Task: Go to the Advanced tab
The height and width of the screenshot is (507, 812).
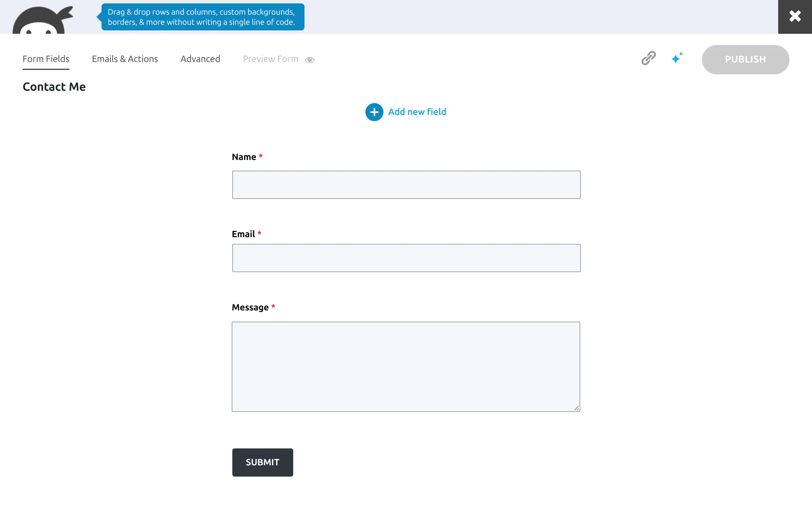Action: pyautogui.click(x=200, y=59)
